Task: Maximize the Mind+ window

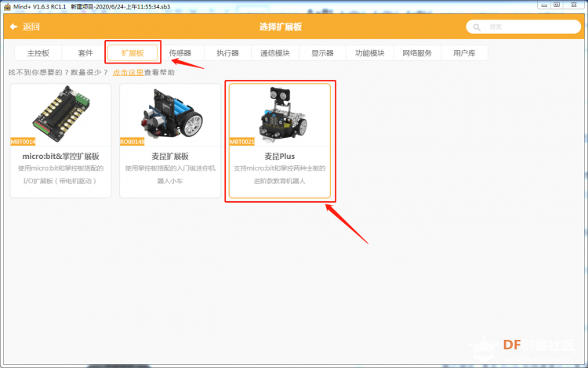Action: (x=557, y=5)
